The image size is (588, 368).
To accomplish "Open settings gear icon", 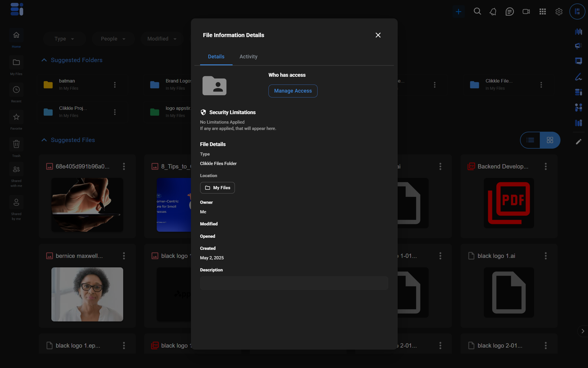I will pos(559,11).
